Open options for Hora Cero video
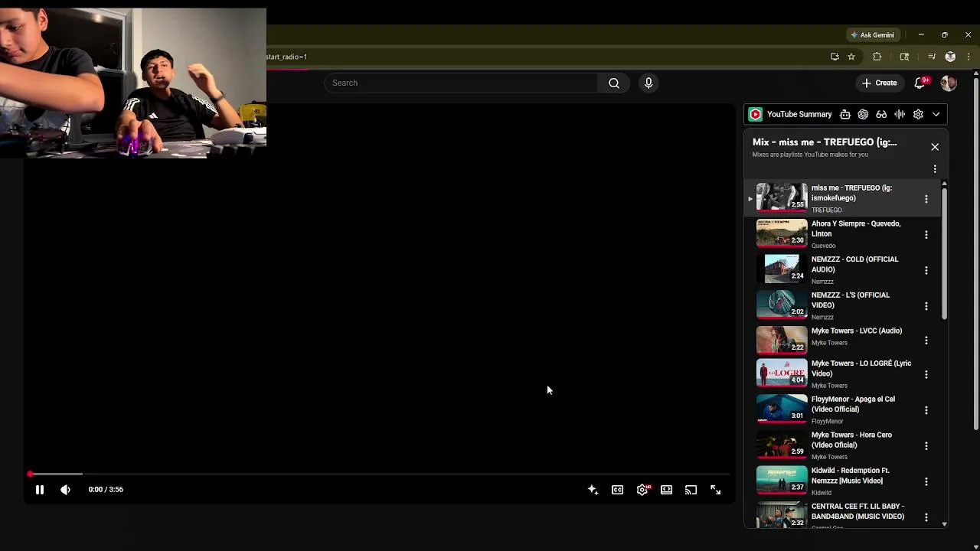 (x=926, y=445)
